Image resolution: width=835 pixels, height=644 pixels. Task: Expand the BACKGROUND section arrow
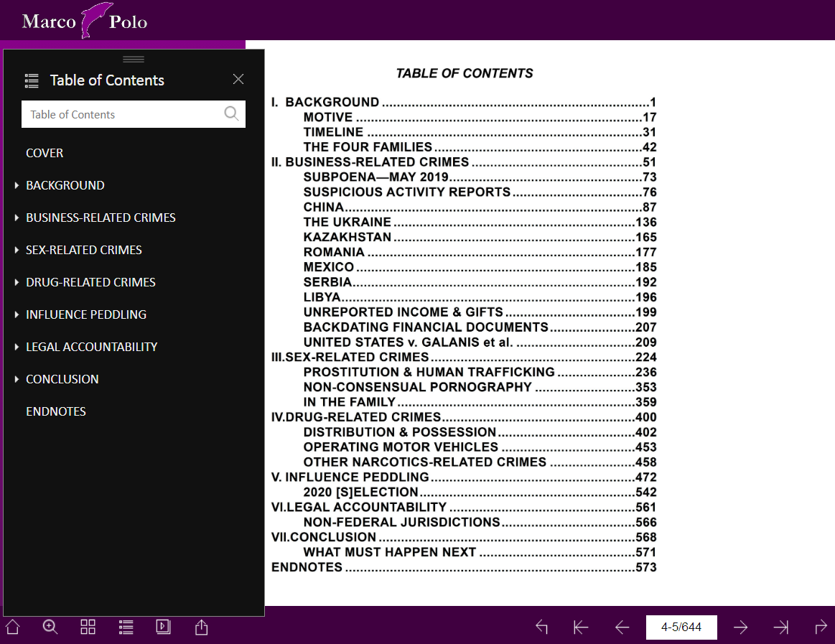pyautogui.click(x=17, y=185)
